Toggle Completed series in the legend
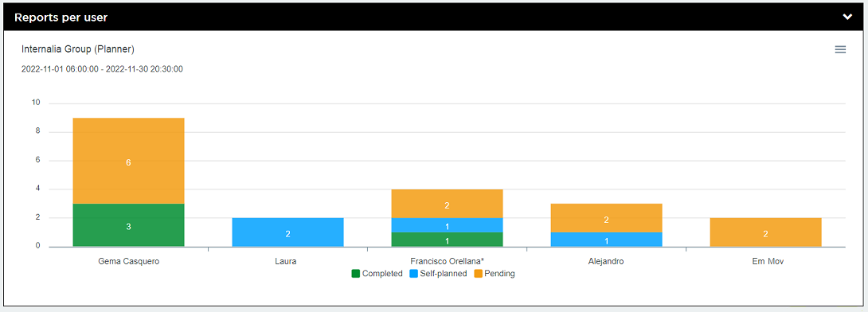The width and height of the screenshot is (868, 312). 377,273
